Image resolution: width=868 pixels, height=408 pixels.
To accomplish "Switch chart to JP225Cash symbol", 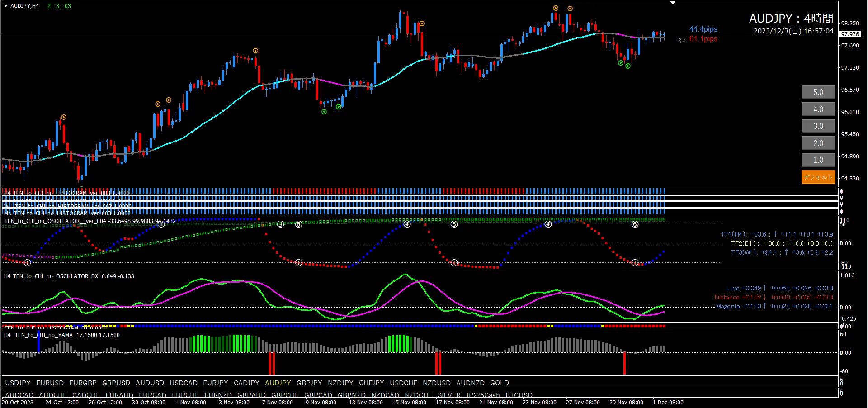I will point(483,395).
